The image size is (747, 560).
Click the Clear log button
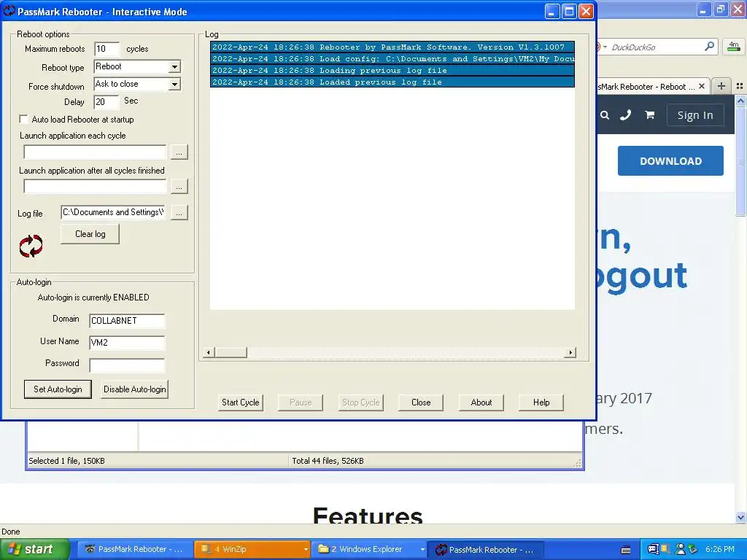(x=90, y=234)
